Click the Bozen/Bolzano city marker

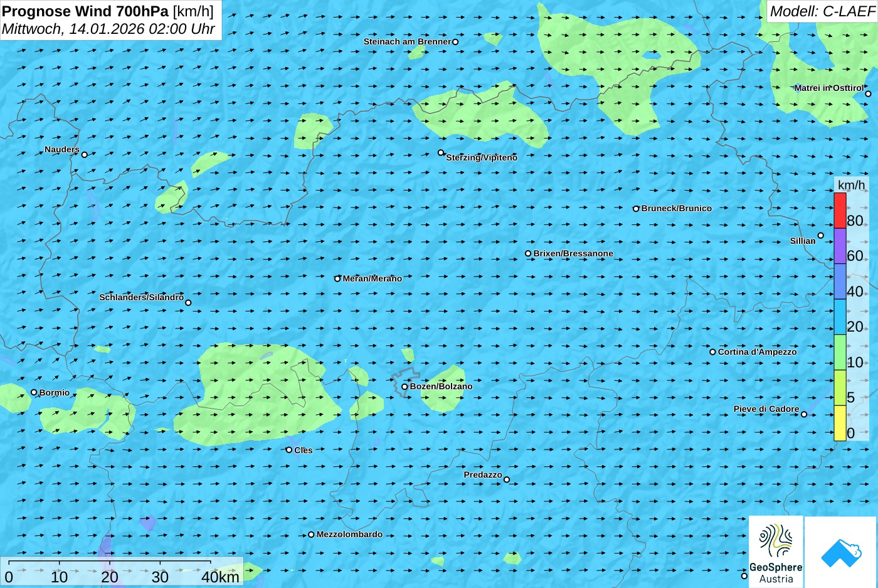click(405, 386)
